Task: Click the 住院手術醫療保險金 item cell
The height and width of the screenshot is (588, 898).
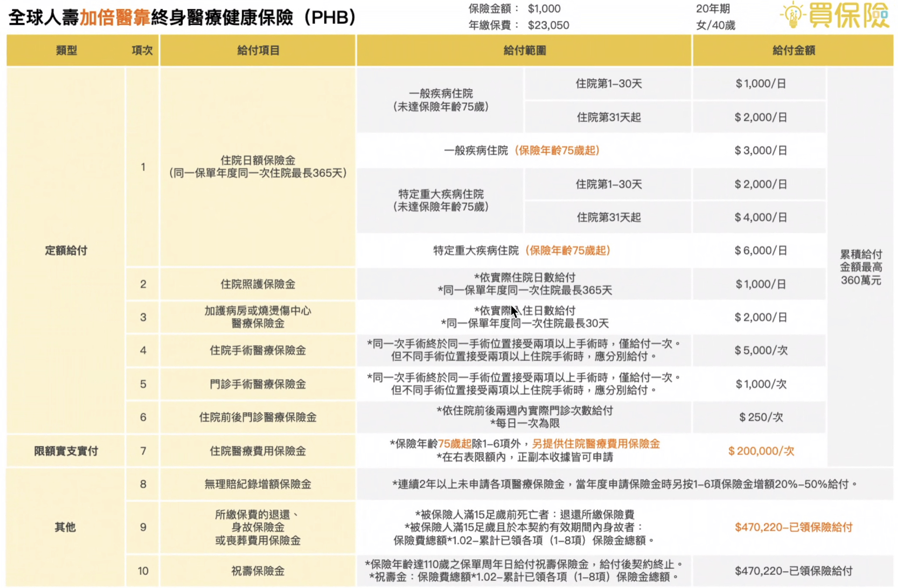Action: click(x=258, y=350)
